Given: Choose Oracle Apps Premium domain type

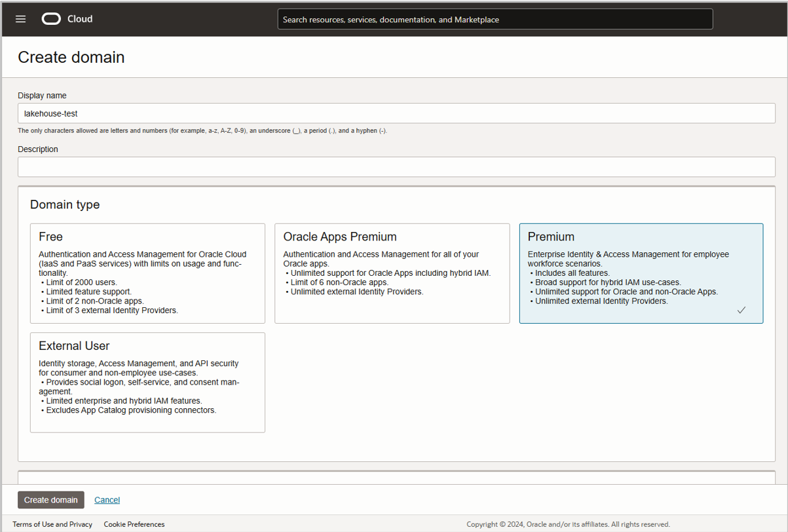Looking at the screenshot, I should coord(392,273).
